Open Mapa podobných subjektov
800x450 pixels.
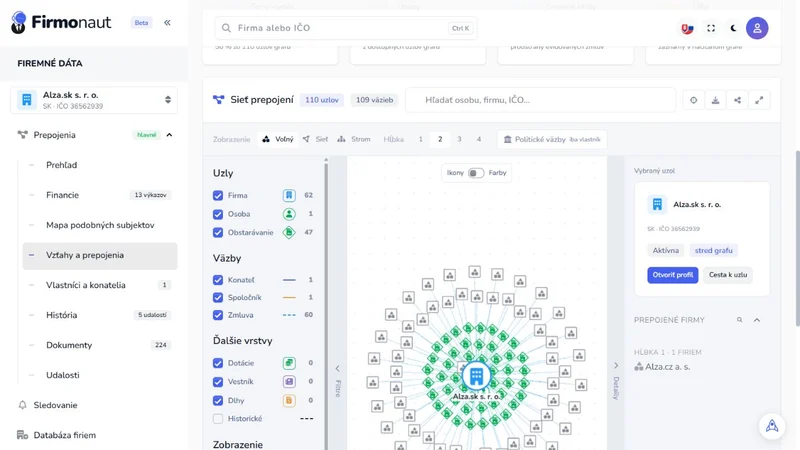[x=100, y=225]
